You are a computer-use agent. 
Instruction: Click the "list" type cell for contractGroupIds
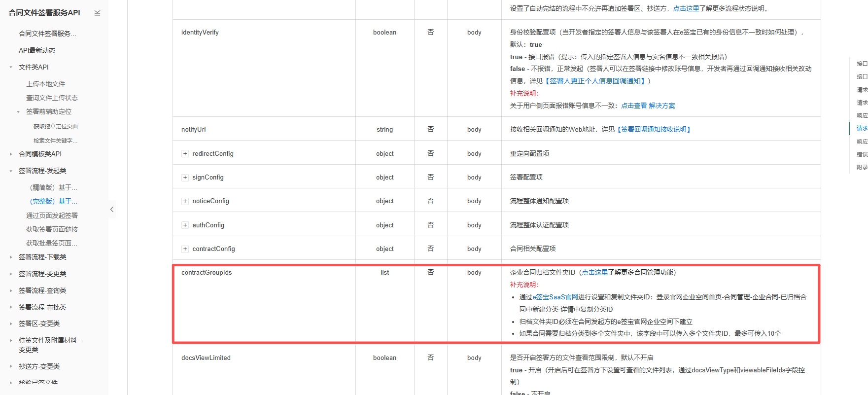click(385, 273)
